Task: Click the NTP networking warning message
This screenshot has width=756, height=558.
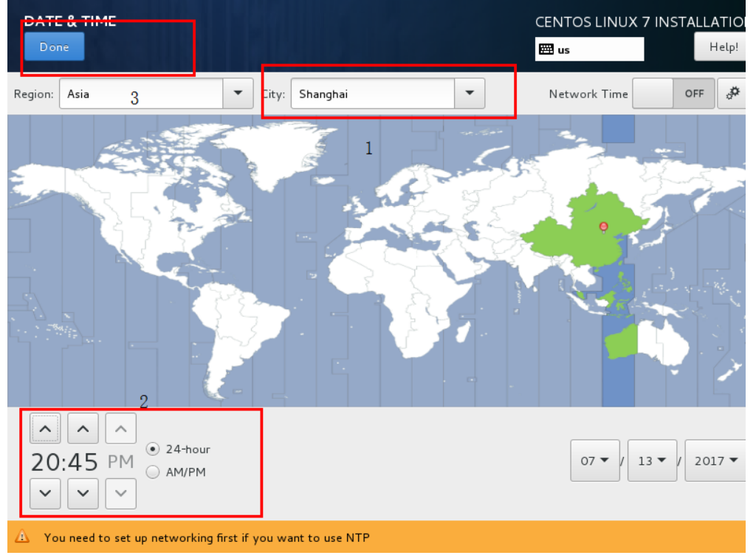Action: (x=207, y=538)
